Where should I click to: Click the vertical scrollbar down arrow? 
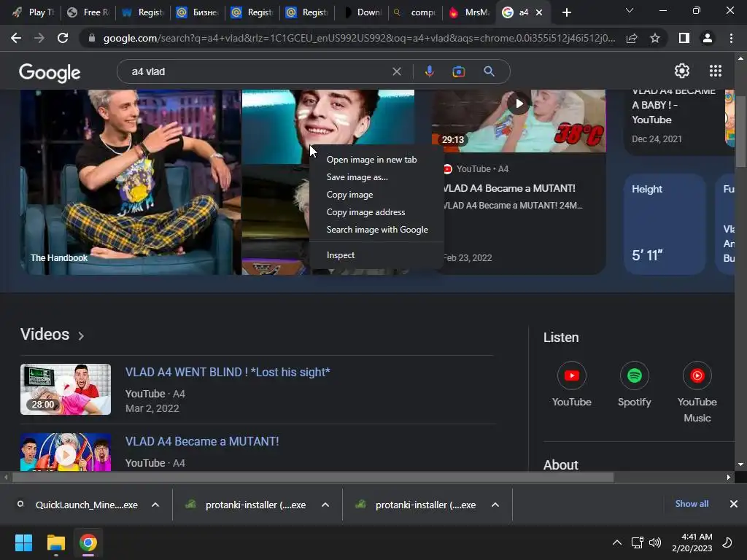740,464
